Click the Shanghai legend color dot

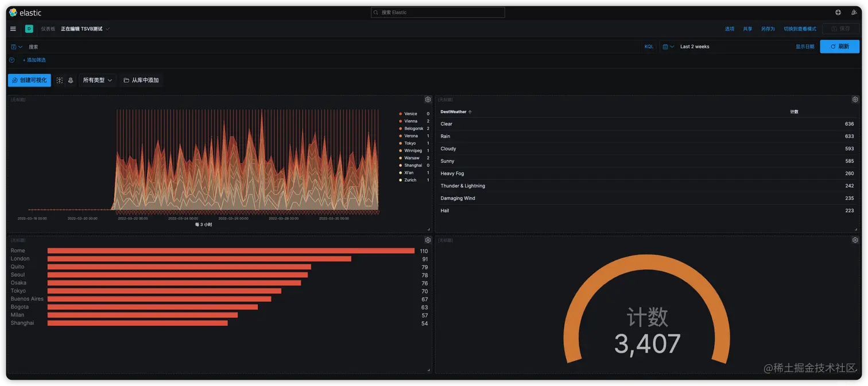tap(401, 165)
